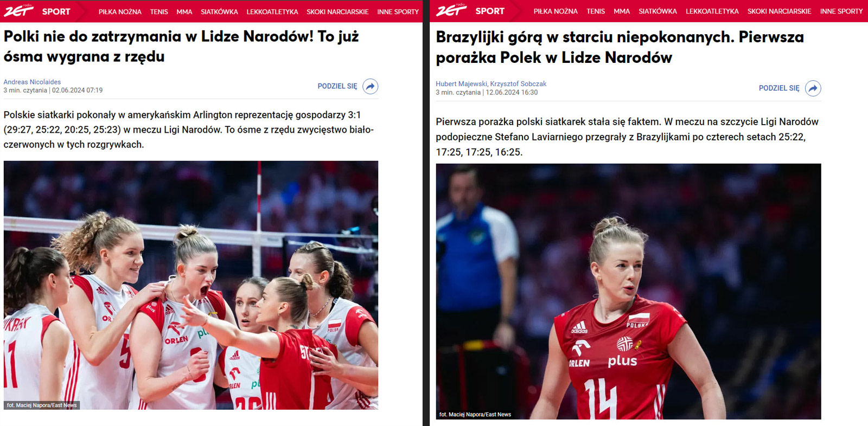Visit author Krzysztof Sobczak's profile
The height and width of the screenshot is (426, 868).
(x=518, y=83)
